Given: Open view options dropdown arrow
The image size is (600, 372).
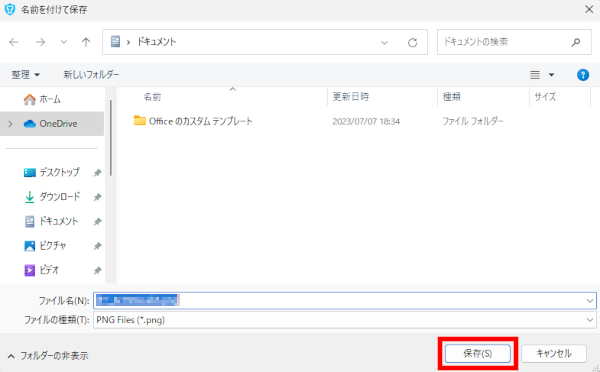Looking at the screenshot, I should click(551, 75).
